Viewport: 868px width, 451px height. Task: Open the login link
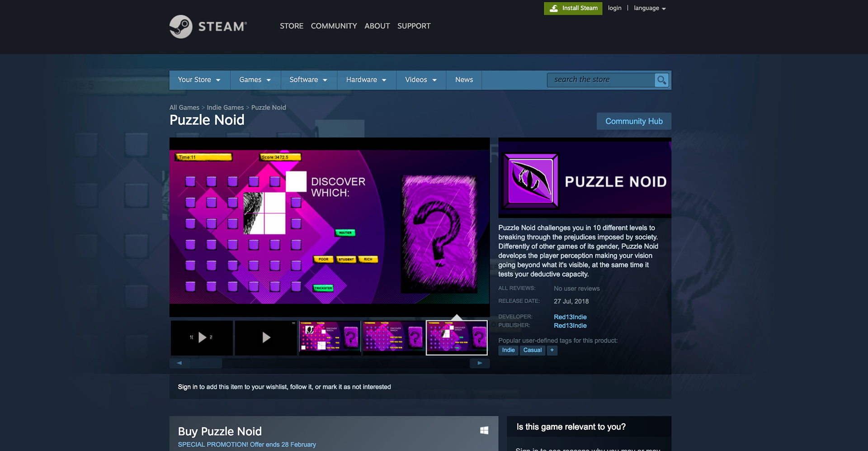click(x=614, y=8)
